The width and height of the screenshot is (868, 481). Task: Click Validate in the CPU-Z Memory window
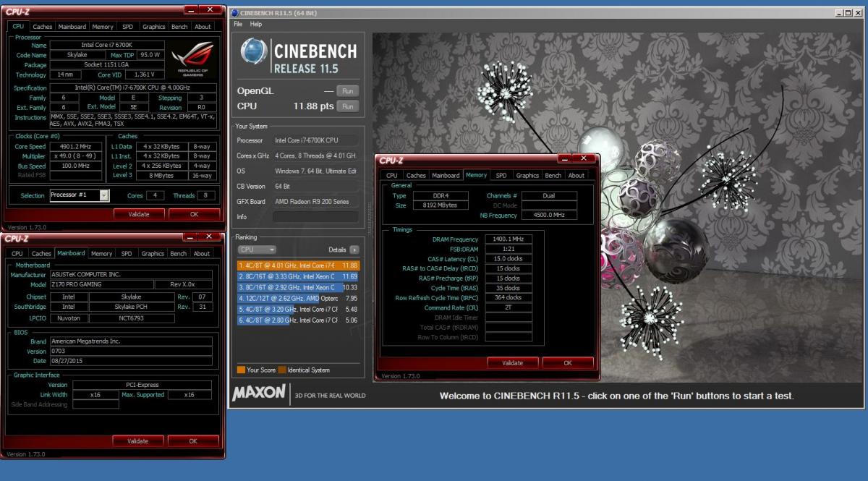(512, 362)
